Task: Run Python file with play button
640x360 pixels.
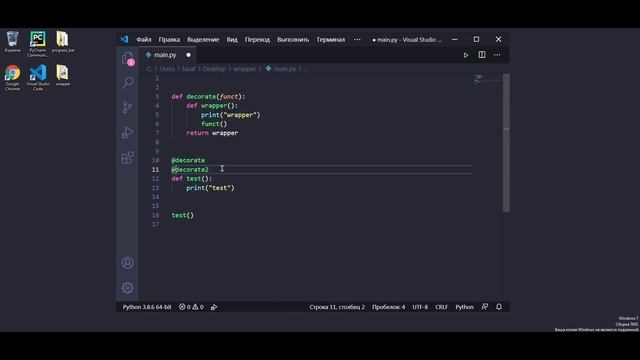Action: [x=466, y=55]
